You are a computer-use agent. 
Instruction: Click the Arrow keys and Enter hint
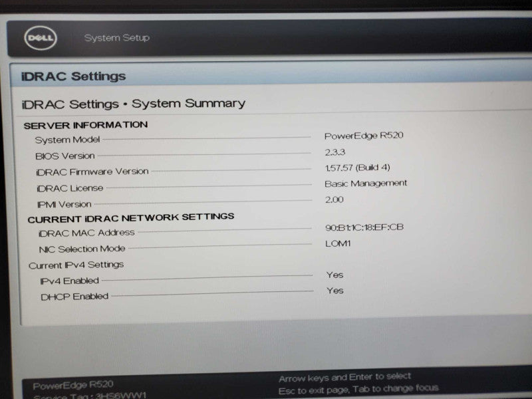coord(344,377)
